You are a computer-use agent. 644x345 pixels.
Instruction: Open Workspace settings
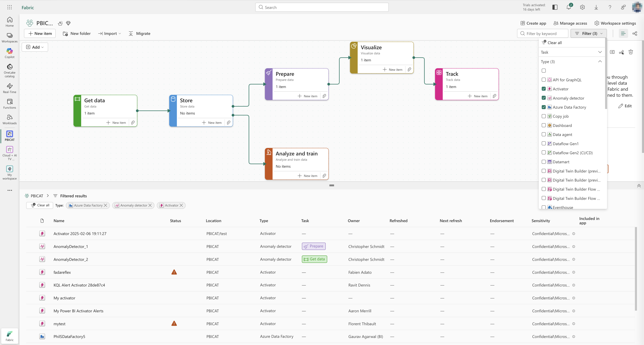pyautogui.click(x=615, y=23)
